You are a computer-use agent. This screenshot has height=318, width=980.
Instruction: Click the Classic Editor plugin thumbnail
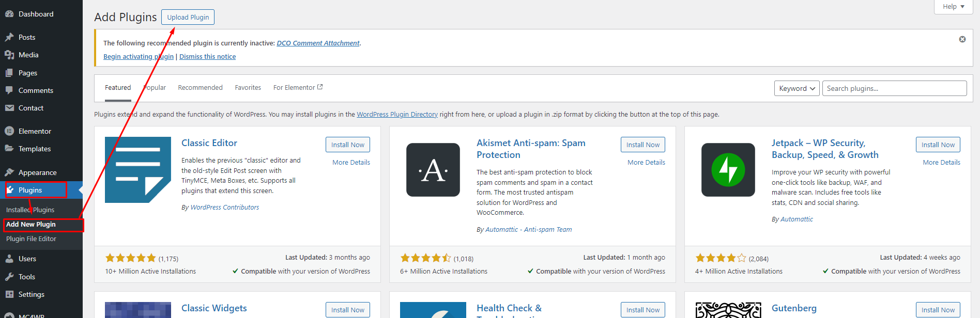pyautogui.click(x=138, y=170)
